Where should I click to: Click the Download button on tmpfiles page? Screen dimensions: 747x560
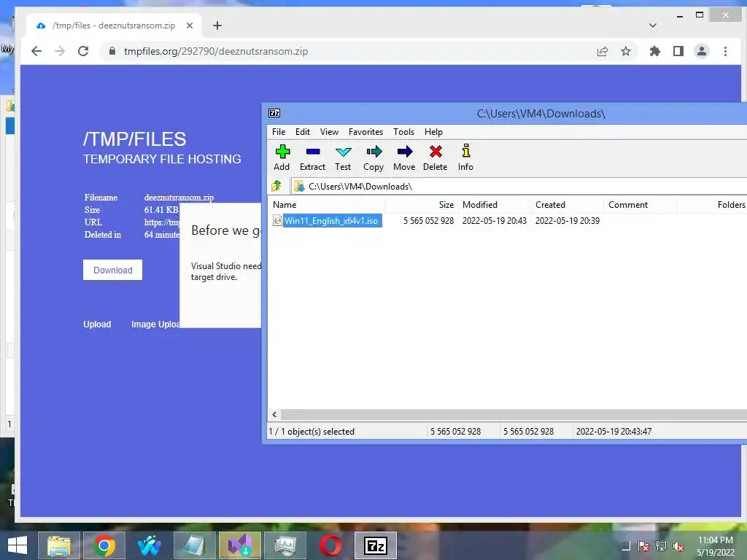113,270
